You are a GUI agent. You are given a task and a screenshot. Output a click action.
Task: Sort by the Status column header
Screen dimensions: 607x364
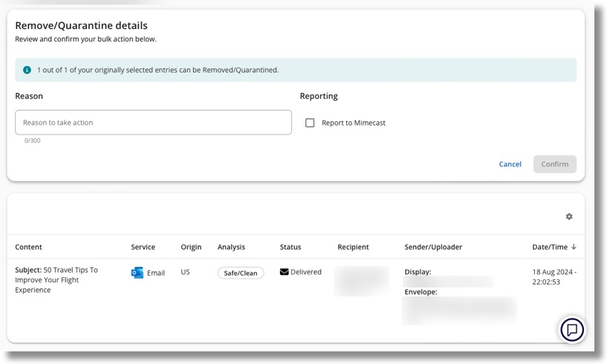290,247
